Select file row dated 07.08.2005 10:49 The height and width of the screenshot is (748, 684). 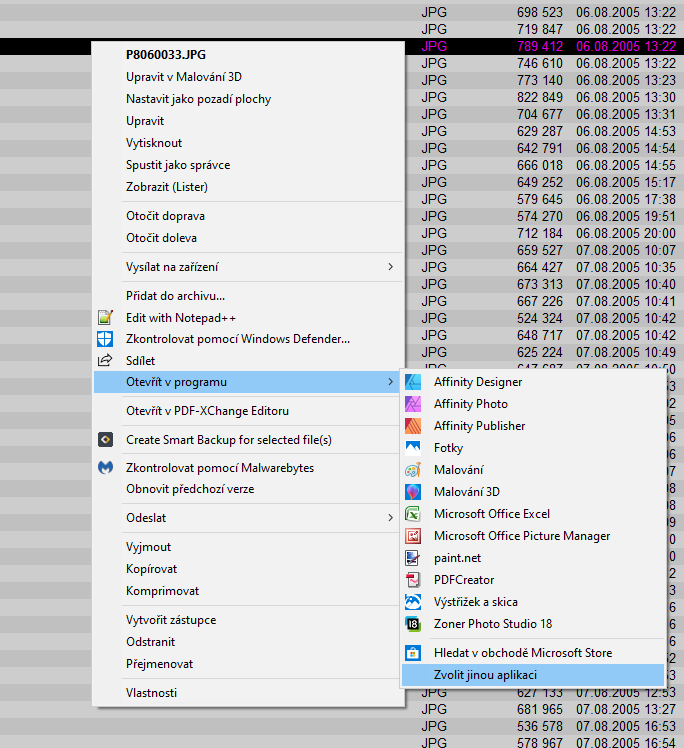[x=544, y=353]
